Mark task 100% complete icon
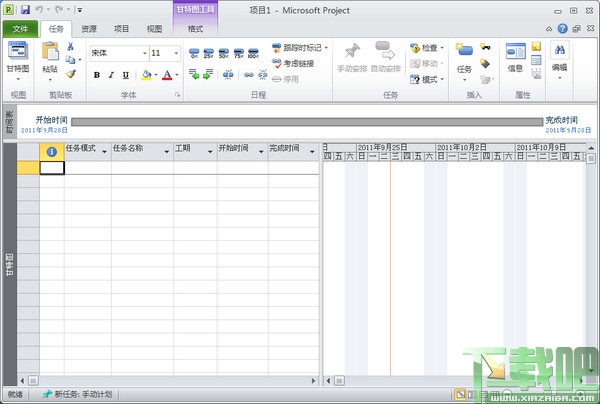600x404 pixels. pos(253,53)
